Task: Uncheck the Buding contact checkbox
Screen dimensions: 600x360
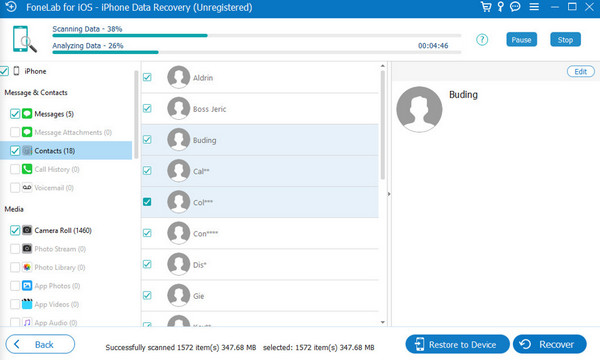Action: point(147,140)
